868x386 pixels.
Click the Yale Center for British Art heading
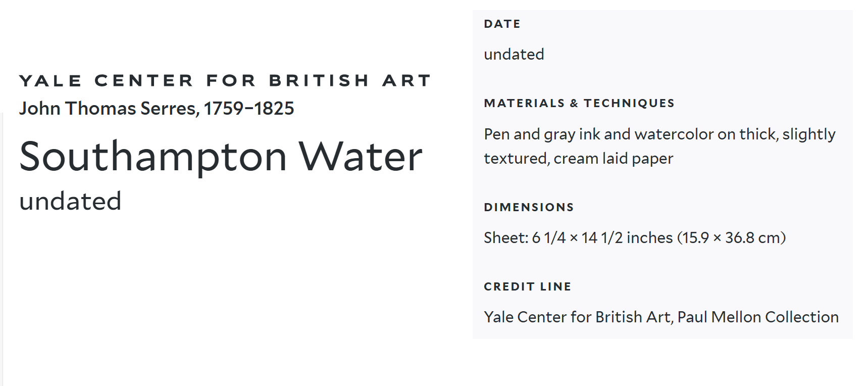[x=225, y=81]
